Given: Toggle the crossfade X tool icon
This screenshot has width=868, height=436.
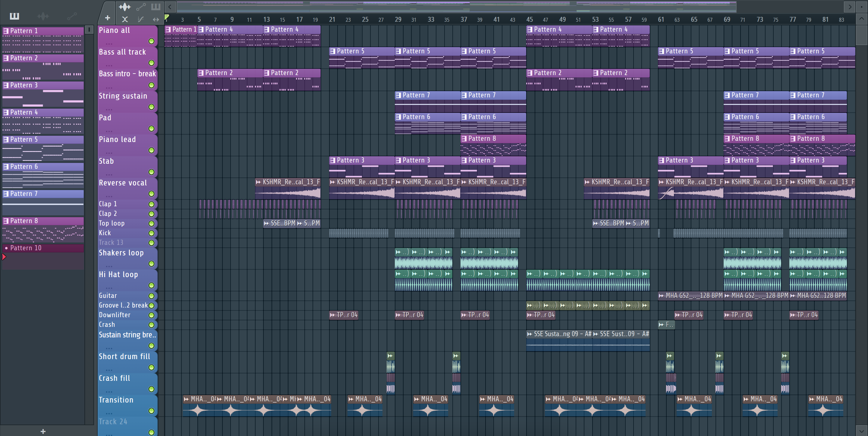Looking at the screenshot, I should [x=125, y=19].
